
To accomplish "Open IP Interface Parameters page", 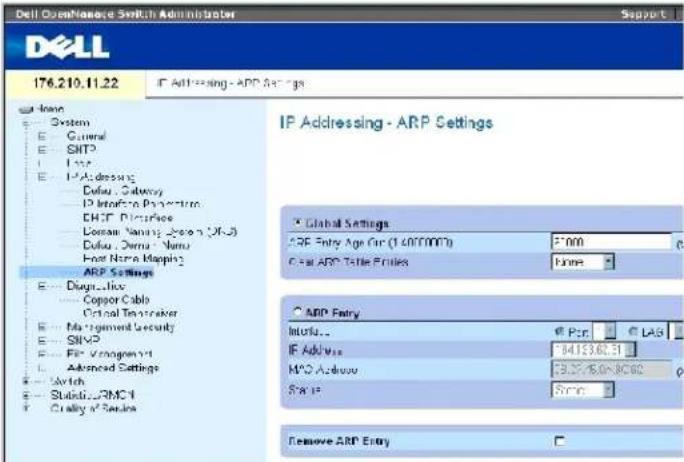I will [x=141, y=204].
